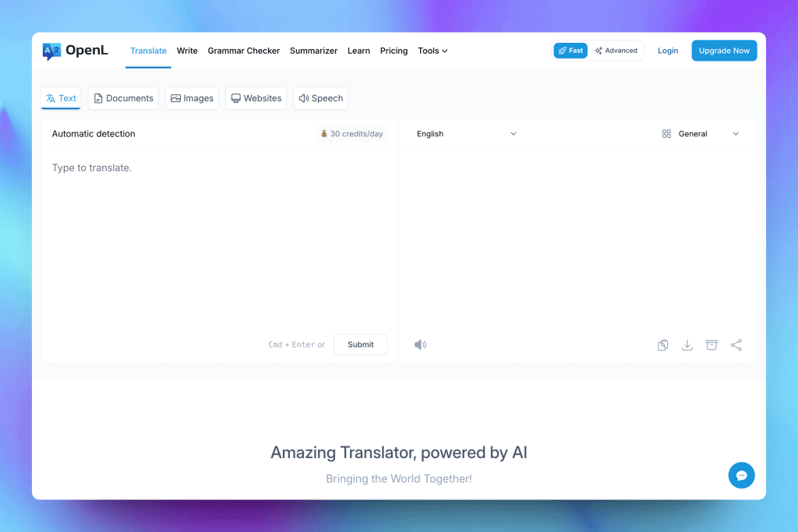The height and width of the screenshot is (532, 798).
Task: Enable Advanced translation mode
Action: pos(616,51)
